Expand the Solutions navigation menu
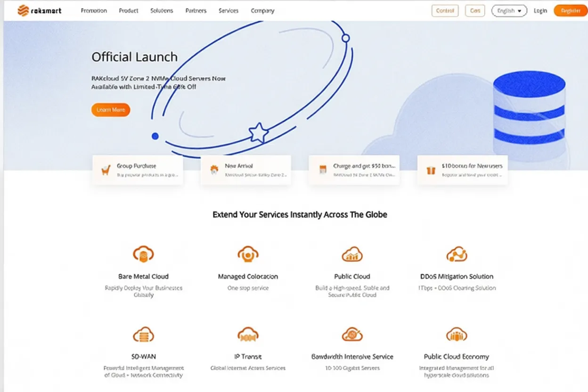Viewport: 588px width, 392px height. point(162,10)
